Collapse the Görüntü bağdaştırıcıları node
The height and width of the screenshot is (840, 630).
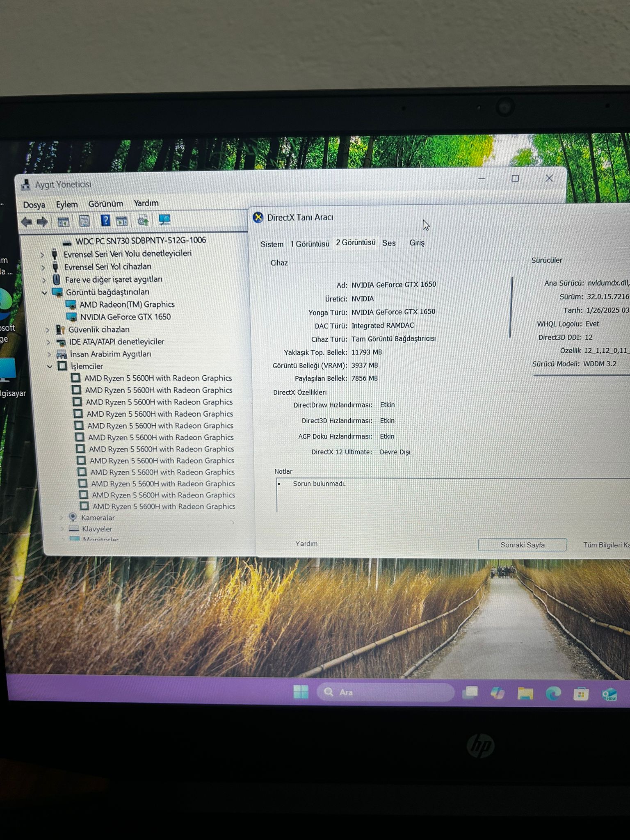(x=44, y=293)
